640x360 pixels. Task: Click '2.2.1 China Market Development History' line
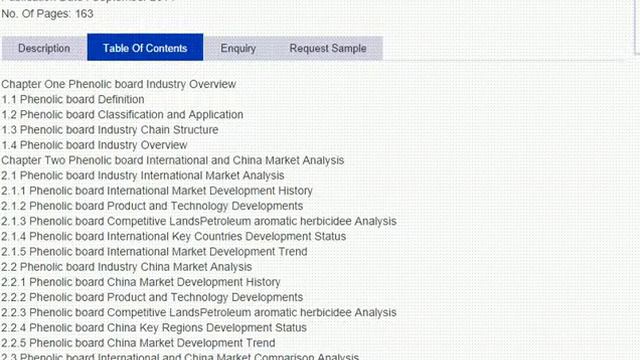pyautogui.click(x=141, y=282)
